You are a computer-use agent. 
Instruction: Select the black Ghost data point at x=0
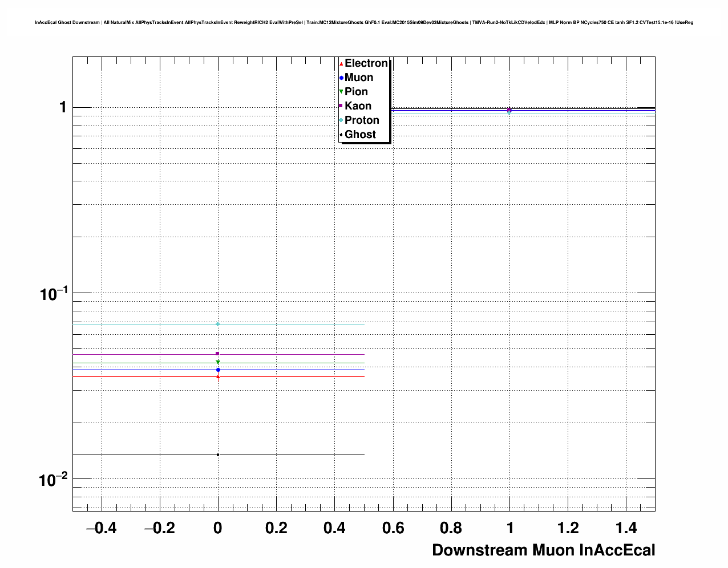(217, 455)
